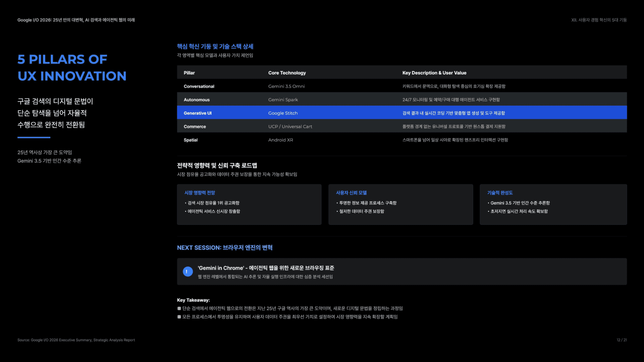
Task: Click 'Key Description & User Value' header
Action: pos(434,73)
